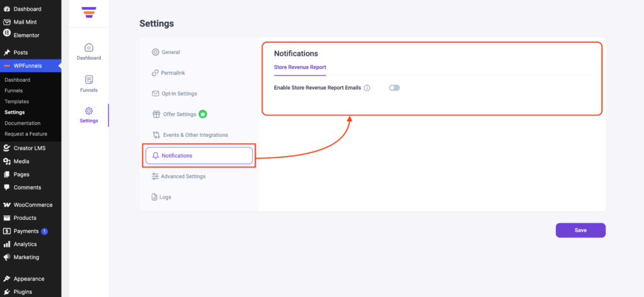Click the WooCommerce logo icon
Screen dimensions: 644x297
pyautogui.click(x=6, y=205)
